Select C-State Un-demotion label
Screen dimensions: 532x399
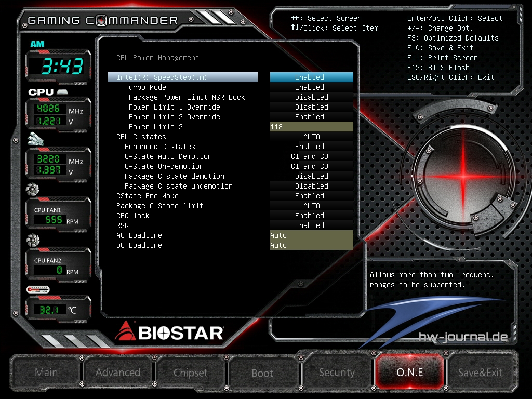(164, 166)
